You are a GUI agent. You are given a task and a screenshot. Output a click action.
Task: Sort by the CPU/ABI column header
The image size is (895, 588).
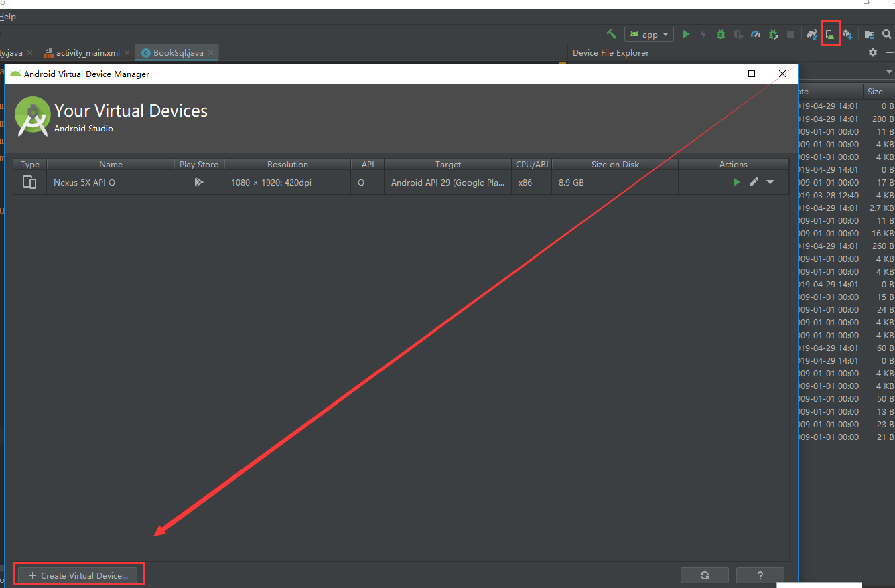click(532, 164)
